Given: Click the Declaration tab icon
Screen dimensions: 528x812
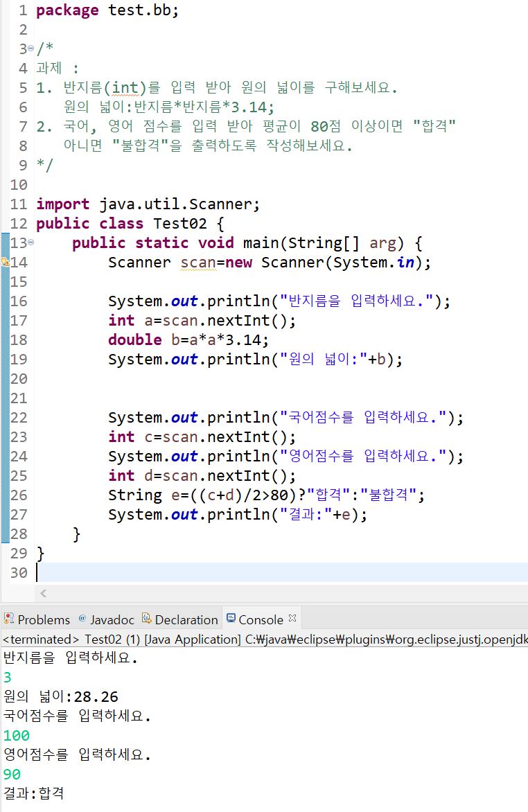Looking at the screenshot, I should click(147, 618).
